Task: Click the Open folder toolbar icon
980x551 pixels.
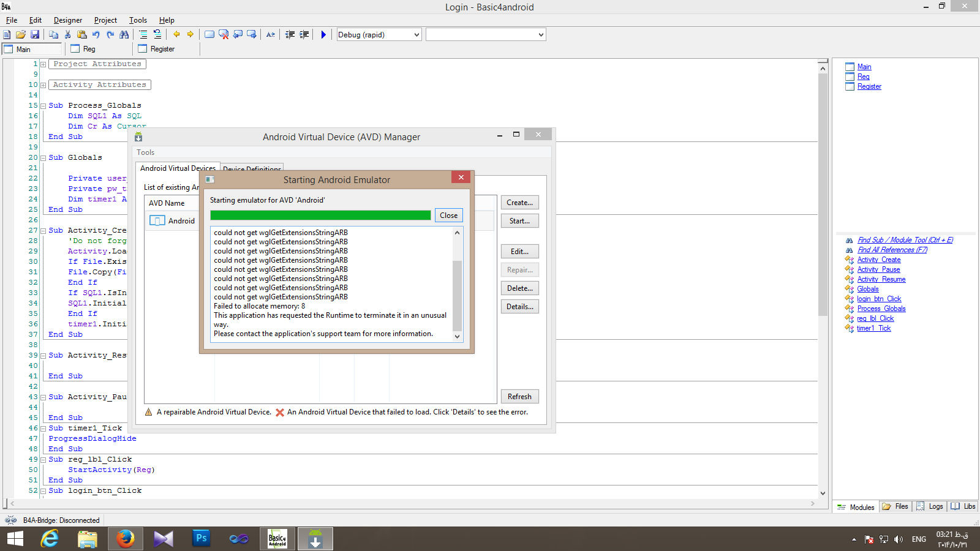Action: 21,35
